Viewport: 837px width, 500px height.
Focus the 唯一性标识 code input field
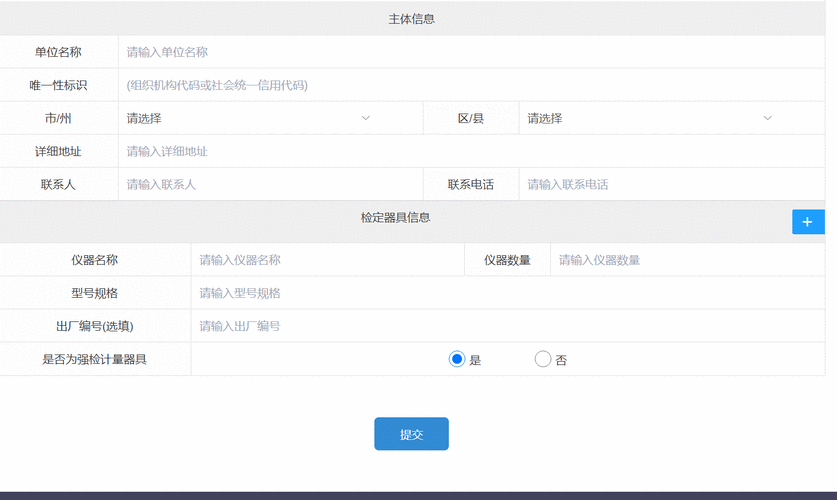pos(472,85)
